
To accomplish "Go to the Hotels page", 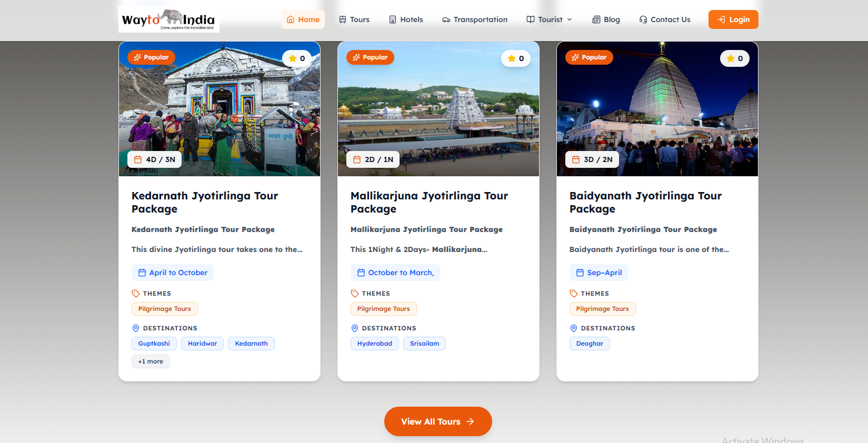I will pyautogui.click(x=406, y=19).
